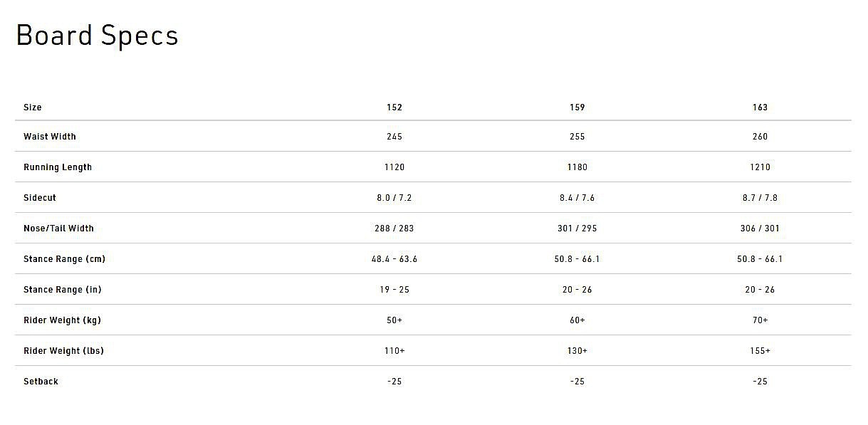868x425 pixels.
Task: Click the running length value 1210
Action: 760,167
